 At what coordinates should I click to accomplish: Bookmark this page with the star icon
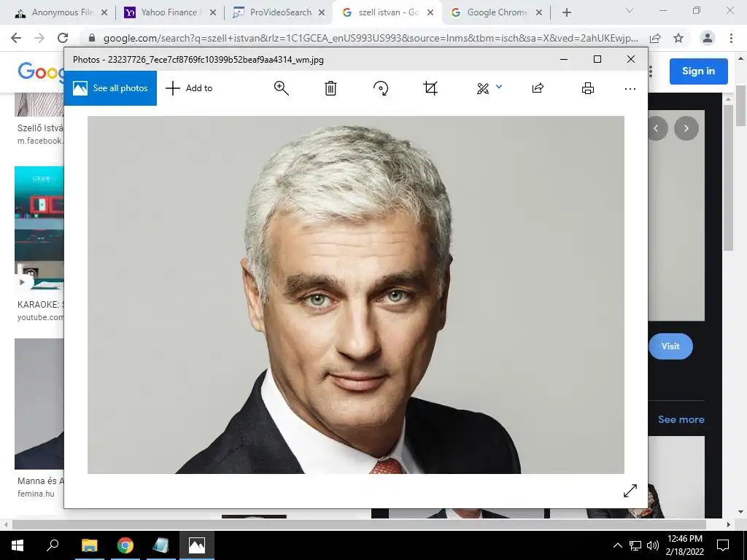coord(678,38)
